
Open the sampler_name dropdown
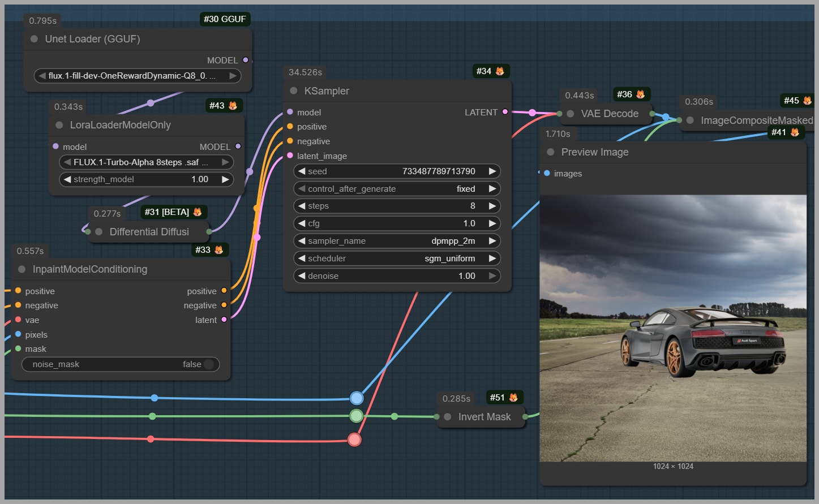pos(396,241)
